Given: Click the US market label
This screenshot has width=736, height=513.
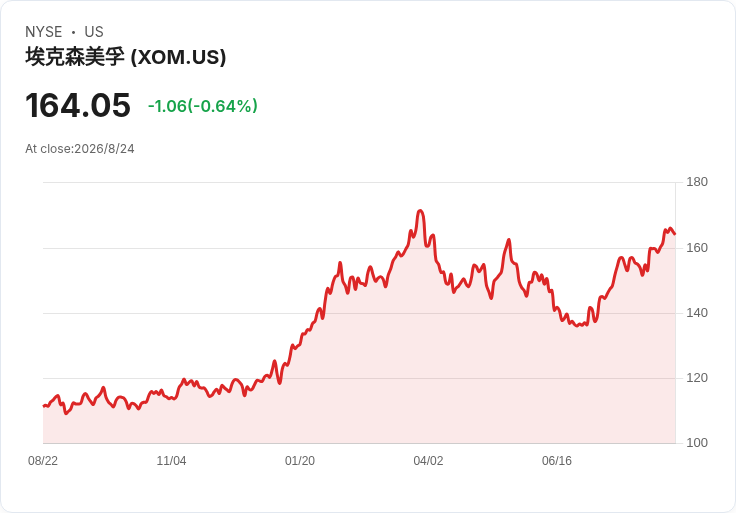Looking at the screenshot, I should tap(94, 32).
